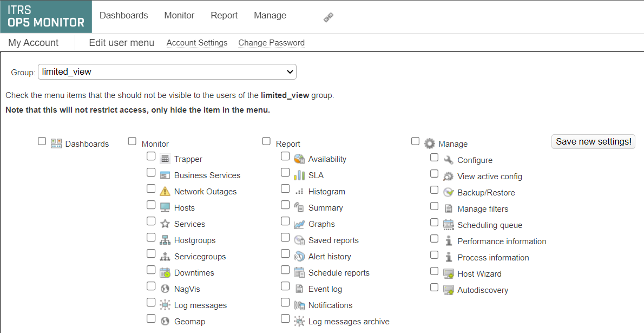Click the Graphs line chart icon

(x=299, y=224)
